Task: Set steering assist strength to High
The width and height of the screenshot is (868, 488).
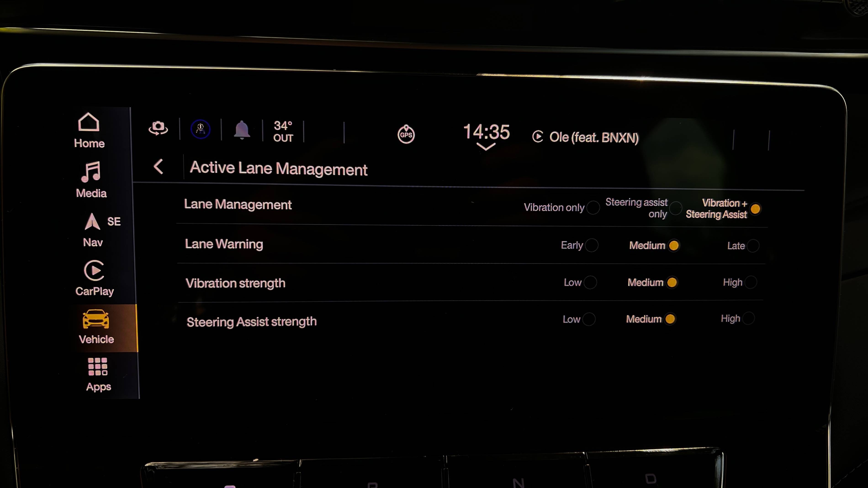Action: (x=750, y=319)
